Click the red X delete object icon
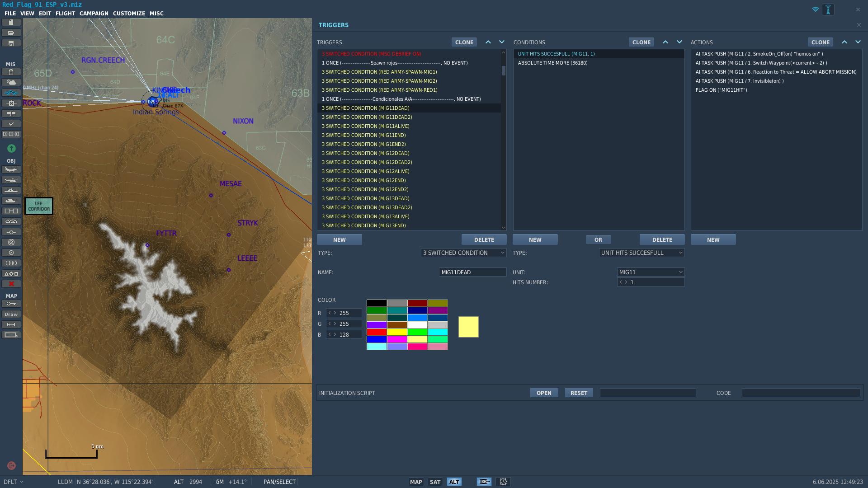Image resolution: width=868 pixels, height=488 pixels. click(x=11, y=284)
